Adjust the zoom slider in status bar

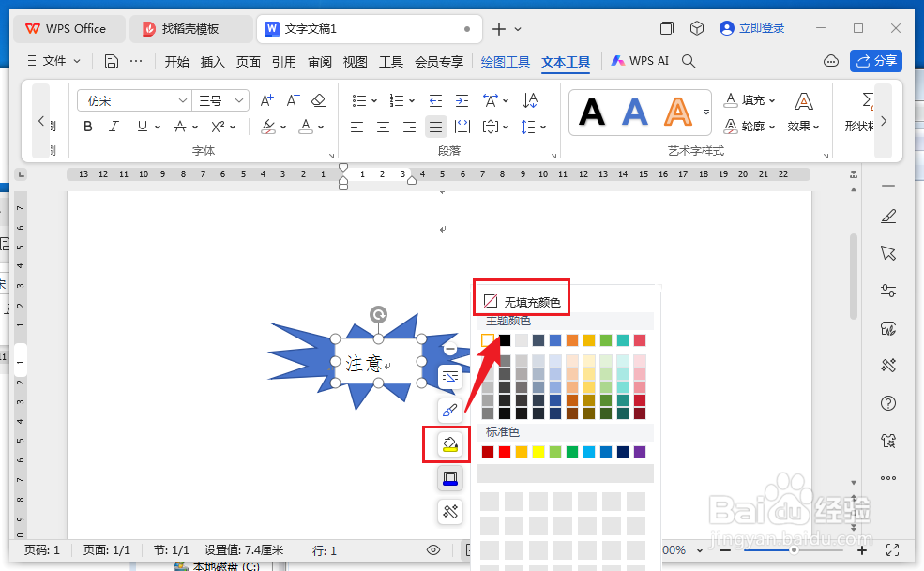(x=794, y=549)
